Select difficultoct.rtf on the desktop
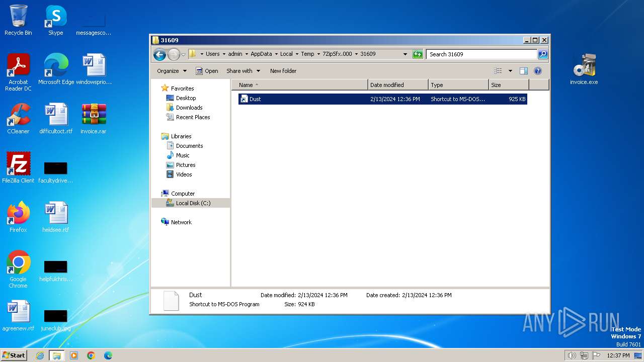 pos(56,119)
